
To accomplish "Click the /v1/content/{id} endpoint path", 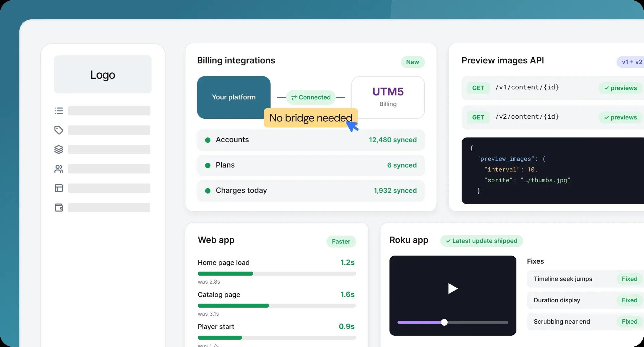I will (527, 87).
